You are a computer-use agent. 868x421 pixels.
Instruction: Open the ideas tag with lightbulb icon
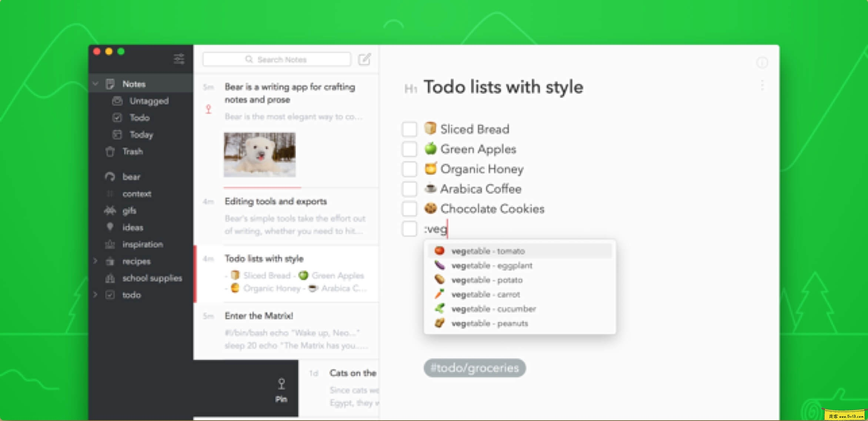pos(133,228)
